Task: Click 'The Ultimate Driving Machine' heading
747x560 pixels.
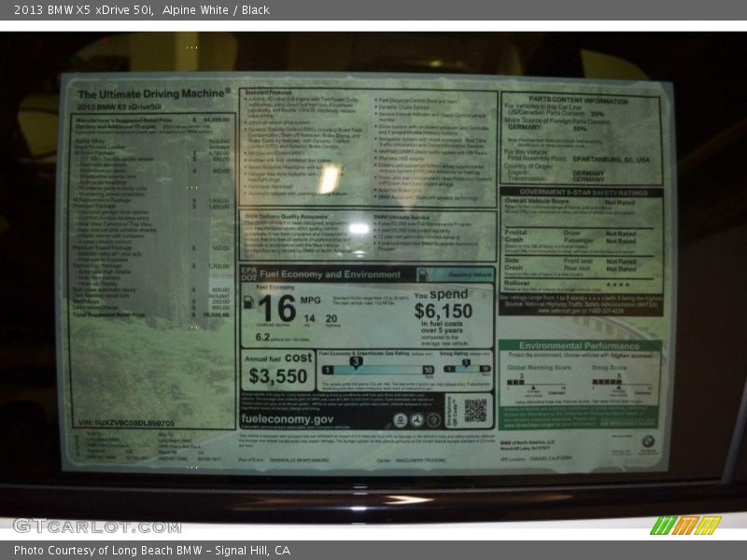Action: point(154,93)
